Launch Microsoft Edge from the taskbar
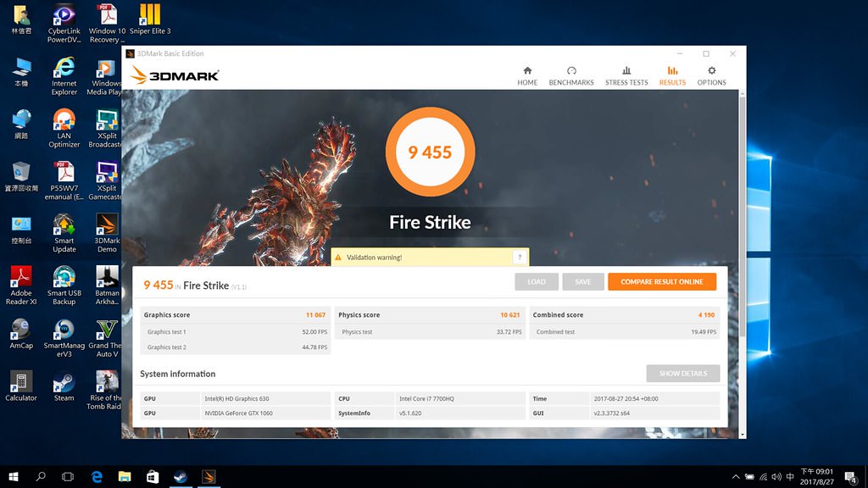 [x=97, y=476]
